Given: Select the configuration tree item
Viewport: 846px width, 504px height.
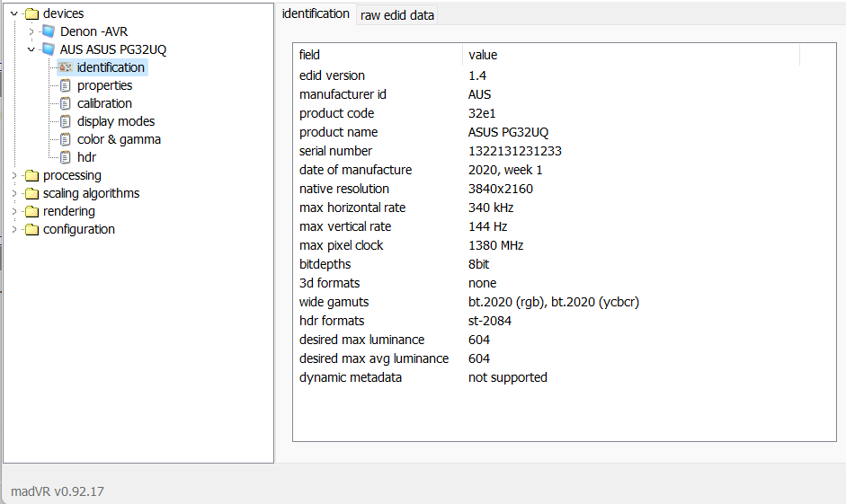Looking at the screenshot, I should point(79,229).
